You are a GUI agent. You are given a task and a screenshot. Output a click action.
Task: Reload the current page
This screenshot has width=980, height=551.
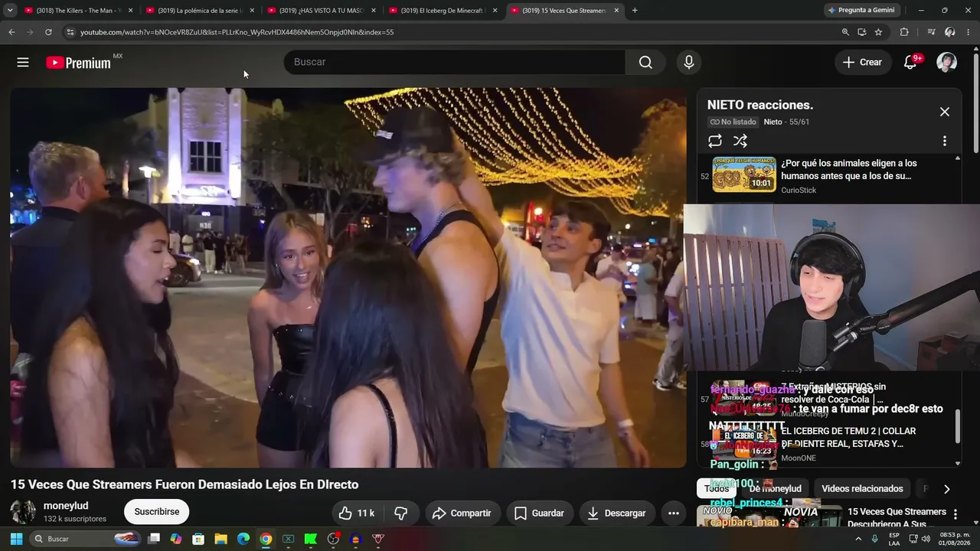pyautogui.click(x=48, y=32)
